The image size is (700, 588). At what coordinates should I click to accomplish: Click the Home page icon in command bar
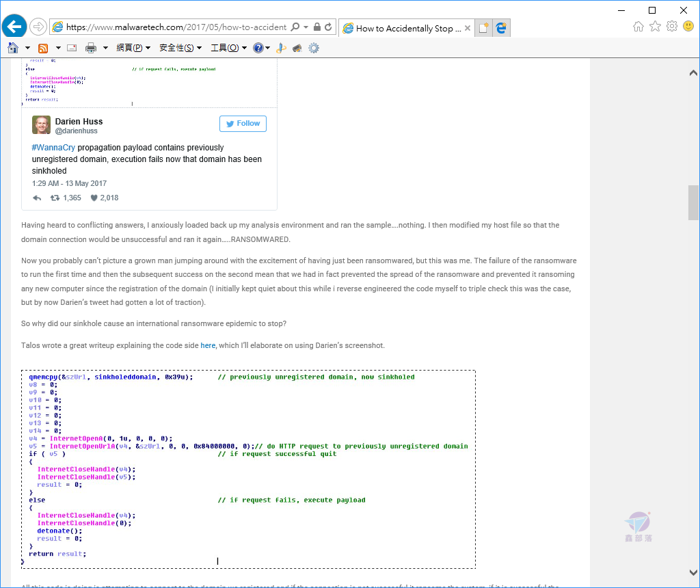pyautogui.click(x=13, y=48)
